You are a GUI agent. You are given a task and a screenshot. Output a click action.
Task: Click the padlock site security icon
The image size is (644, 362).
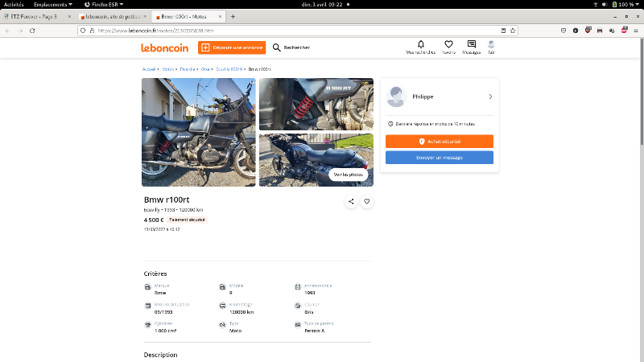(x=92, y=31)
